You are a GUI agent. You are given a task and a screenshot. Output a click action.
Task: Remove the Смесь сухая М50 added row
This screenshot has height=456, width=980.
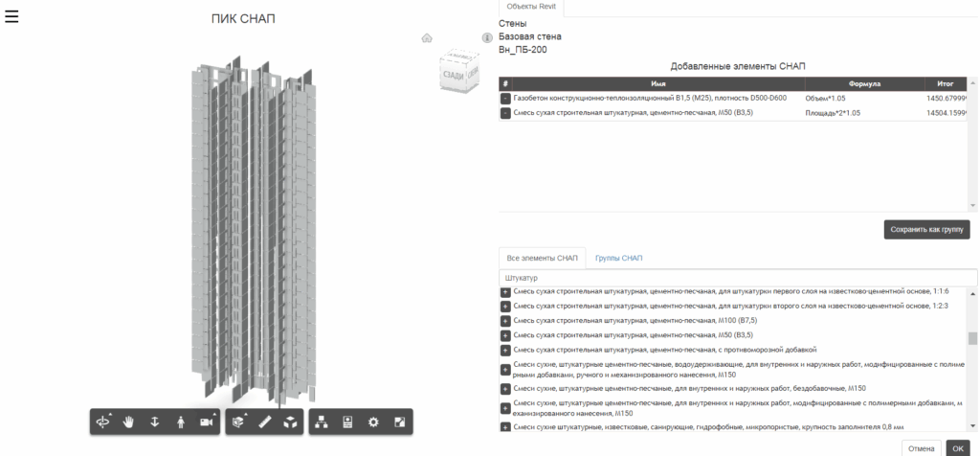[x=505, y=113]
